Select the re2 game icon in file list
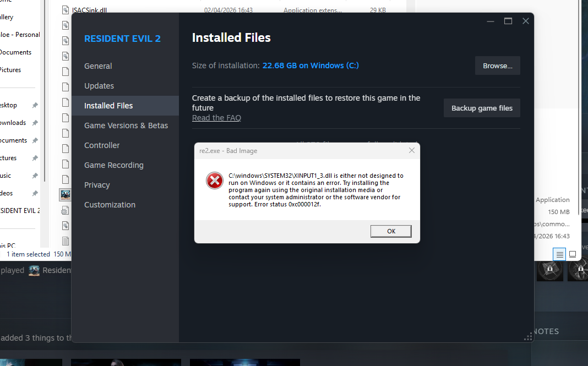The image size is (588, 366). coord(66,194)
